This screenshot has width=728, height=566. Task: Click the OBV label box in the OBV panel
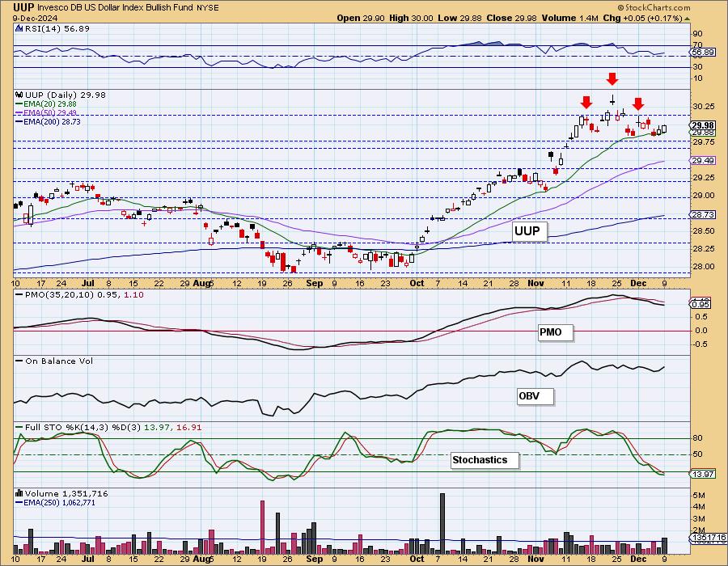click(x=535, y=396)
